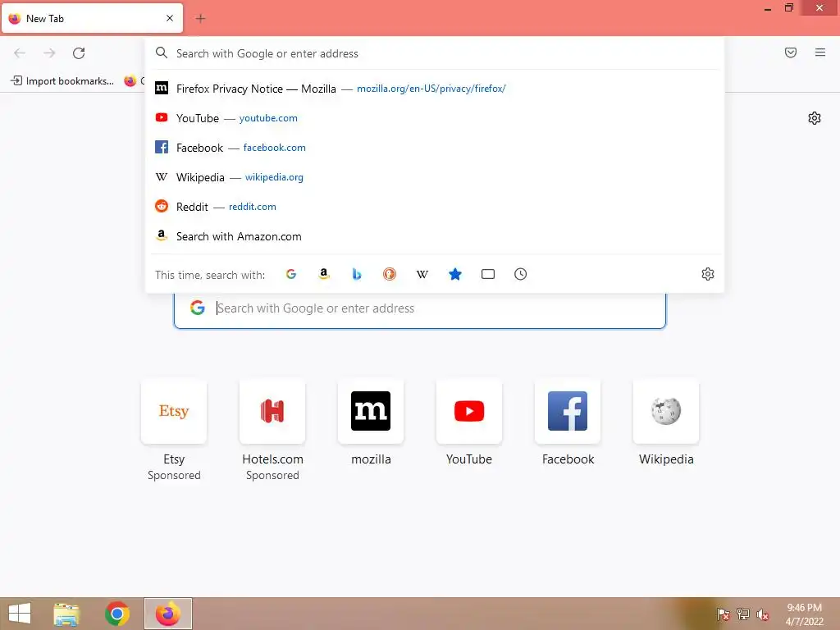The width and height of the screenshot is (840, 630).
Task: Open the Firefox hamburger menu
Action: click(x=820, y=52)
